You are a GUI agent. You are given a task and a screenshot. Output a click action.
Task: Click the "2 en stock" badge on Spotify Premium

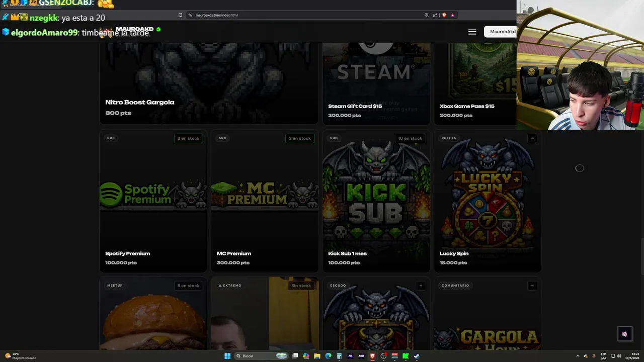click(188, 138)
